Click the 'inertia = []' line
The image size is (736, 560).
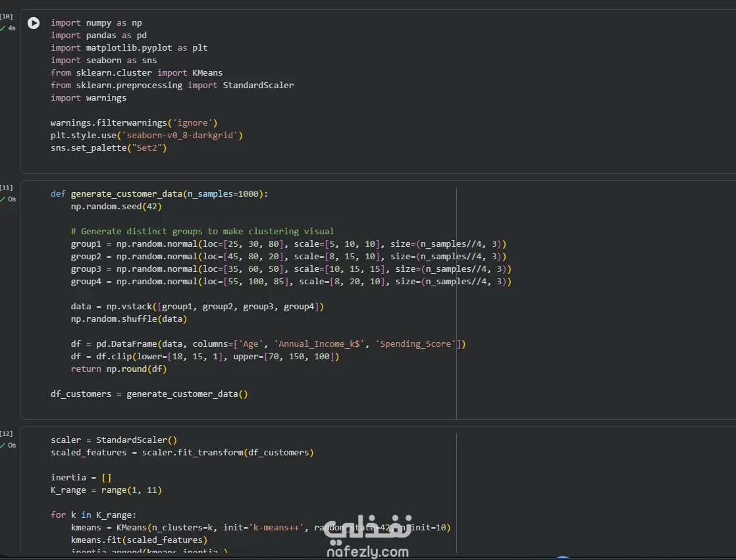pyautogui.click(x=81, y=478)
